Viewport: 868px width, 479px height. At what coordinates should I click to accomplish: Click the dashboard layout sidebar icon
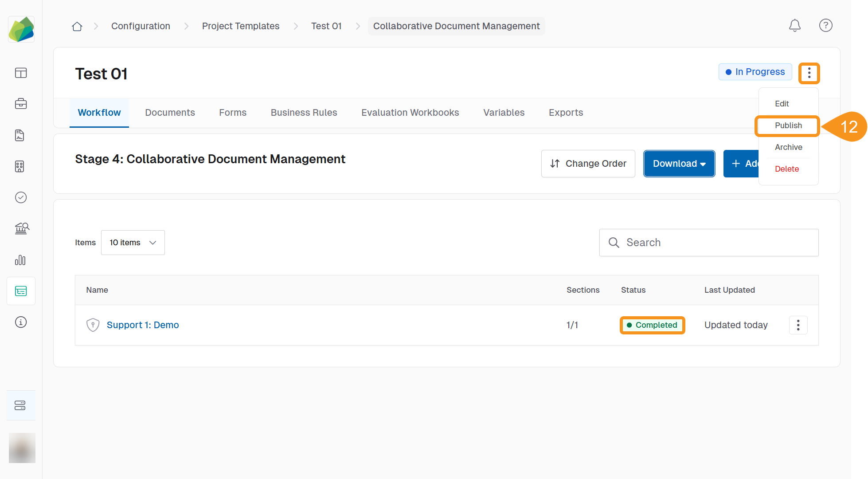click(x=21, y=73)
